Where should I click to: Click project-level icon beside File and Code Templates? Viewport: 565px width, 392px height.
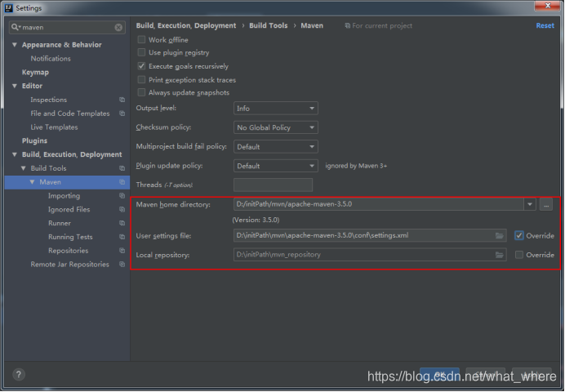(x=122, y=114)
